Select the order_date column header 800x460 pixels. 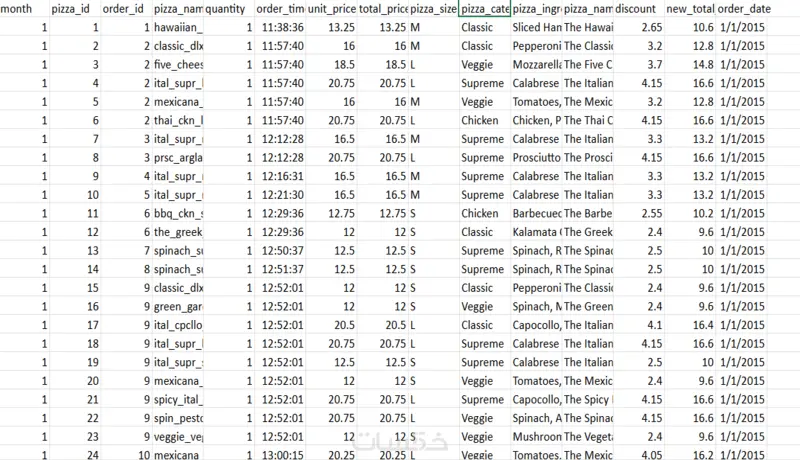[745, 8]
